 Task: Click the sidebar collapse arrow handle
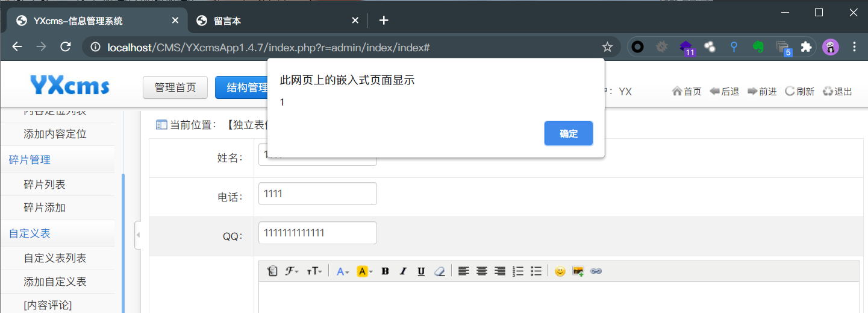coord(137,235)
